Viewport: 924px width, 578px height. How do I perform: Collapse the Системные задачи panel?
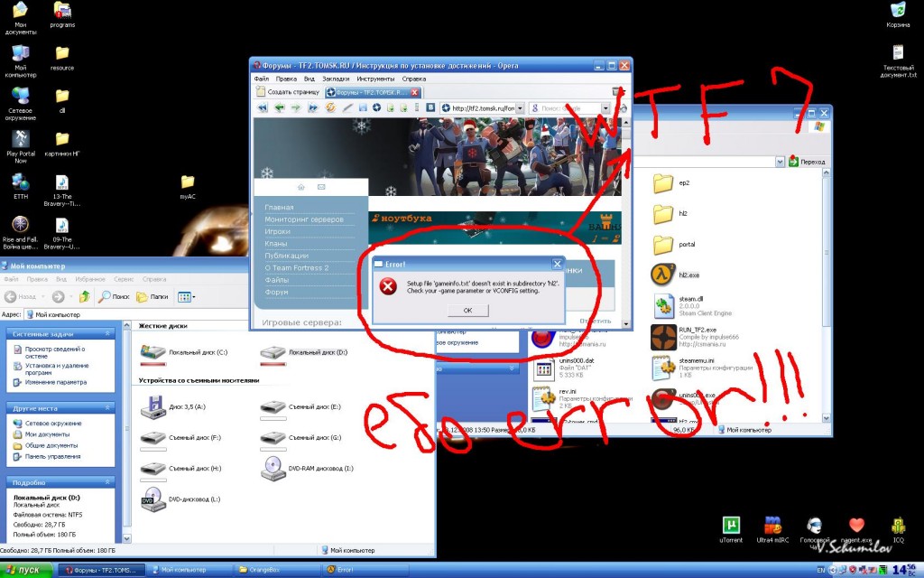[x=107, y=334]
